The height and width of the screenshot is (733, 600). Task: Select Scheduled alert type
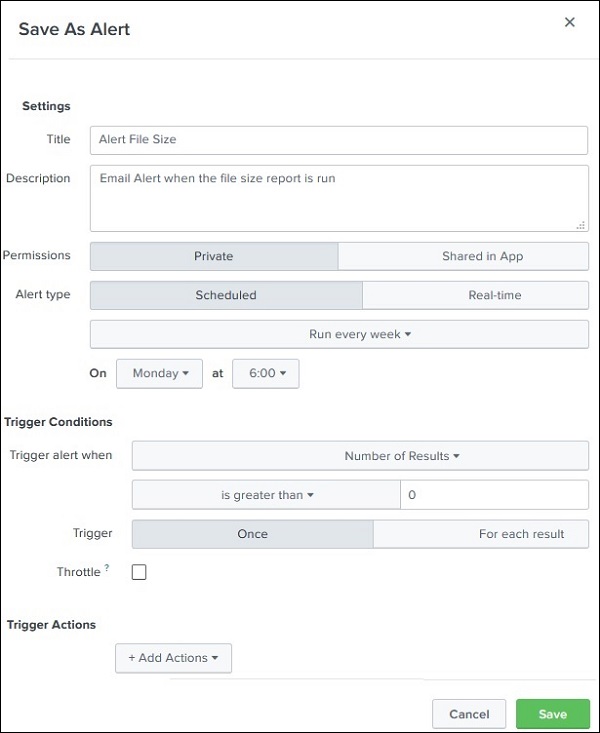[226, 295]
